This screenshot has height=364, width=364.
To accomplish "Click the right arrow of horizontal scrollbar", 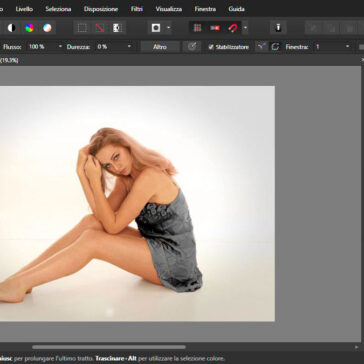I will [357, 347].
